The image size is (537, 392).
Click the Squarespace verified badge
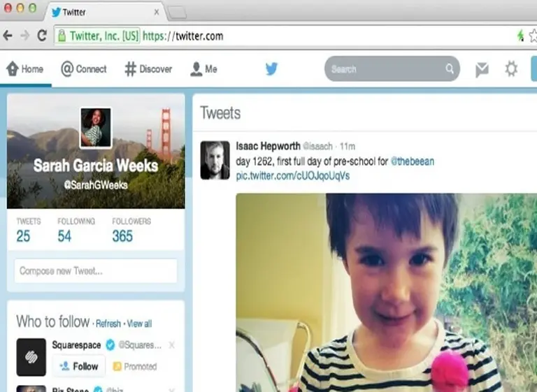tap(110, 344)
